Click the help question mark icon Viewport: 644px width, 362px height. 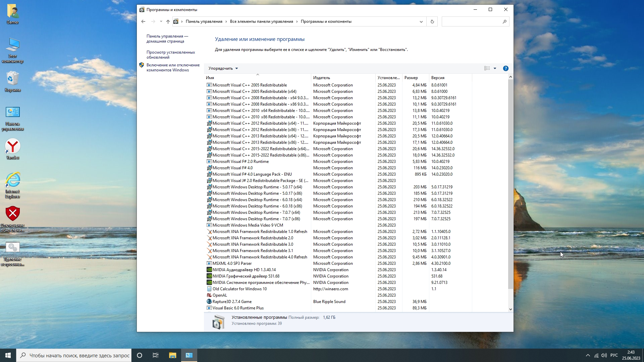pos(505,68)
